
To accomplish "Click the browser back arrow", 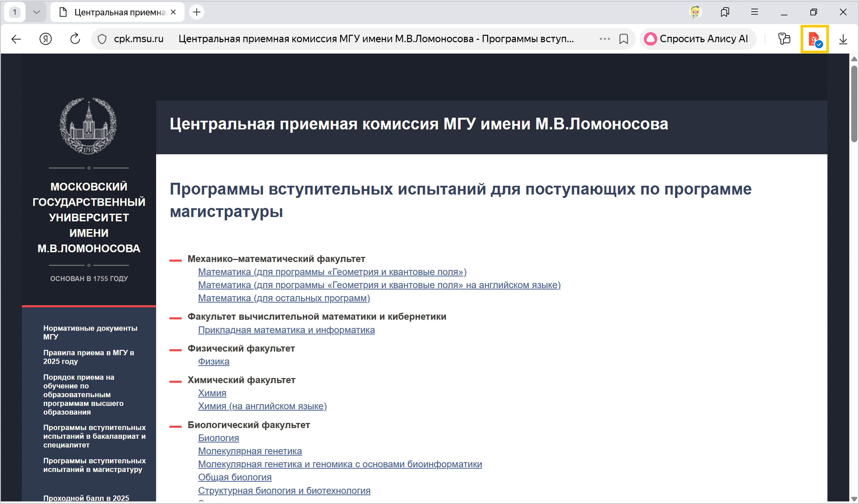I will 16,39.
